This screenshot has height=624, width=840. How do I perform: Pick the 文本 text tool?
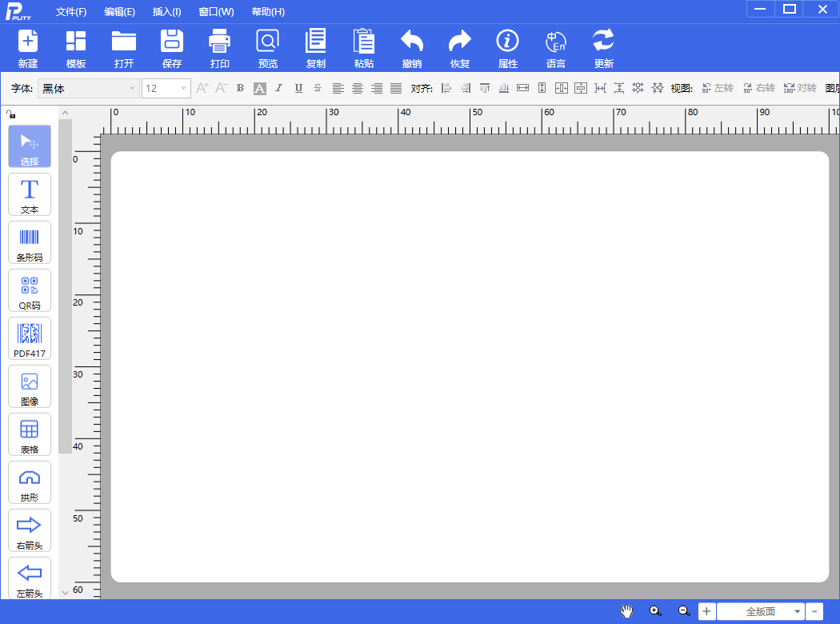pyautogui.click(x=30, y=194)
